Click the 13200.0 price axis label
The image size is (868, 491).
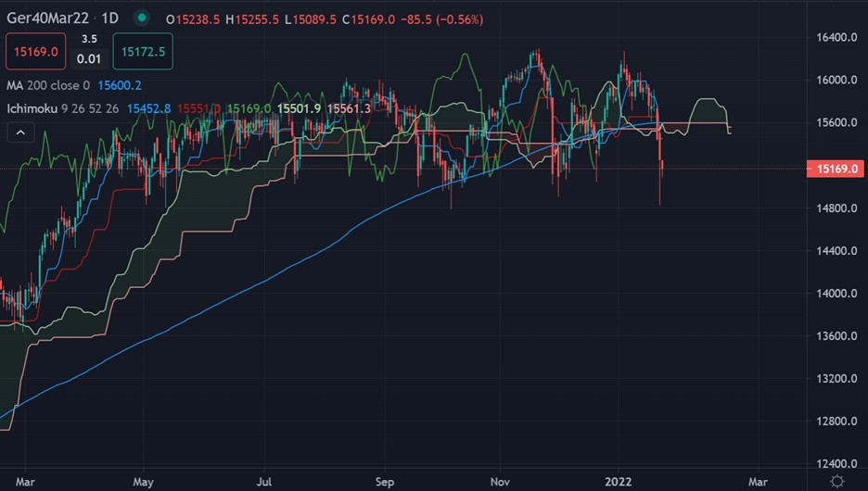836,378
